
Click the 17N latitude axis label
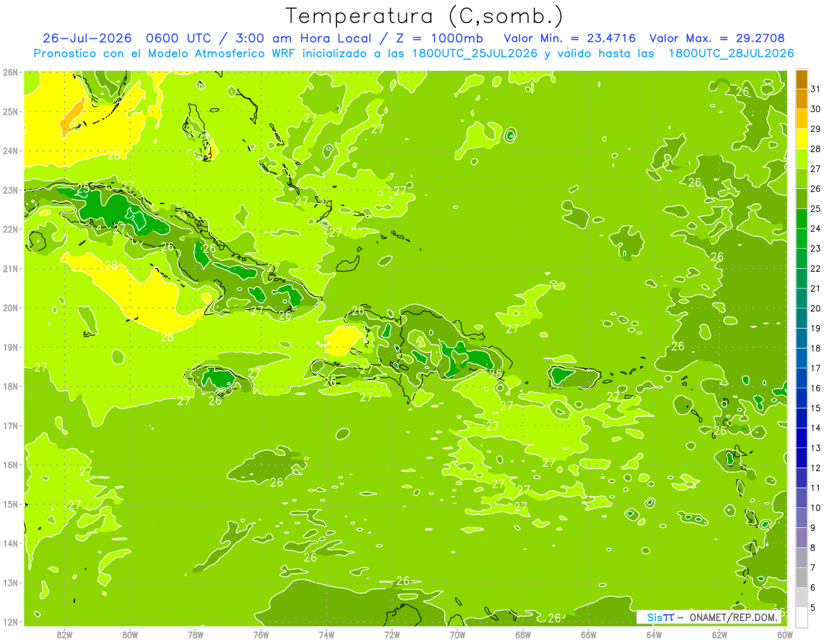tap(10, 425)
